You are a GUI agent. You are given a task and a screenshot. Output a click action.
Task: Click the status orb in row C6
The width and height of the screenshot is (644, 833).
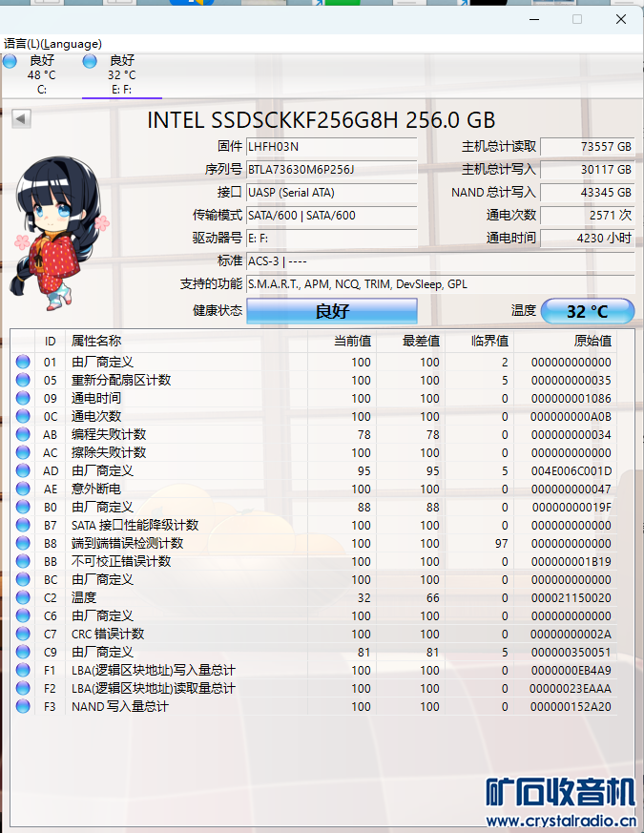click(23, 615)
